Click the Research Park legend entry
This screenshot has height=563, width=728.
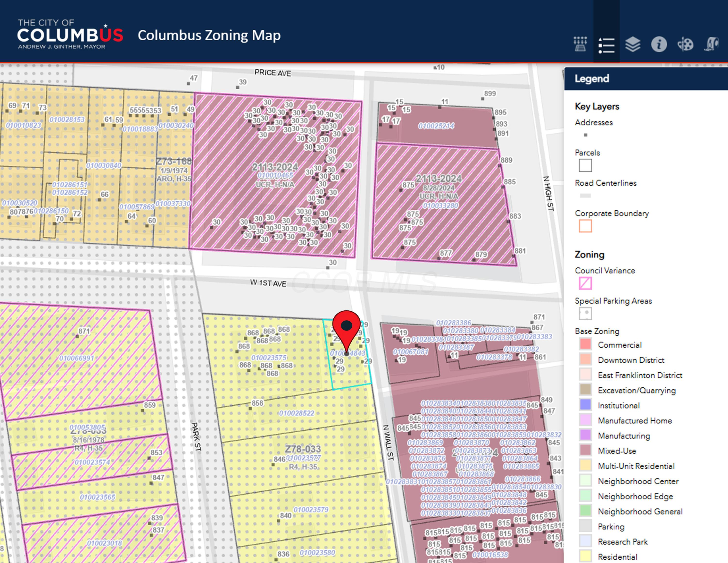622,542
